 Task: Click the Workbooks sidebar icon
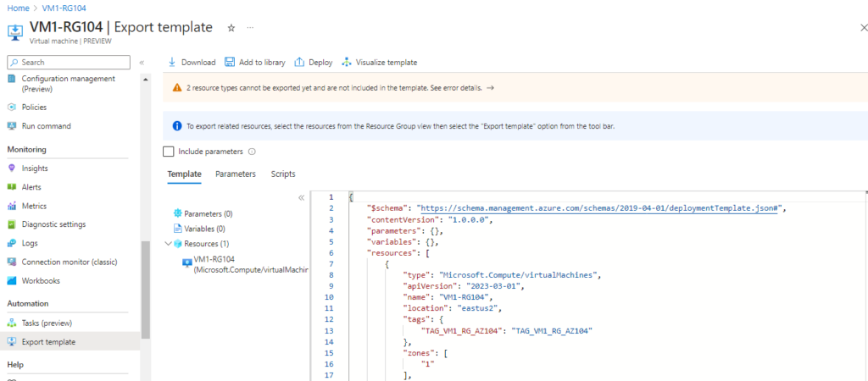click(x=12, y=281)
